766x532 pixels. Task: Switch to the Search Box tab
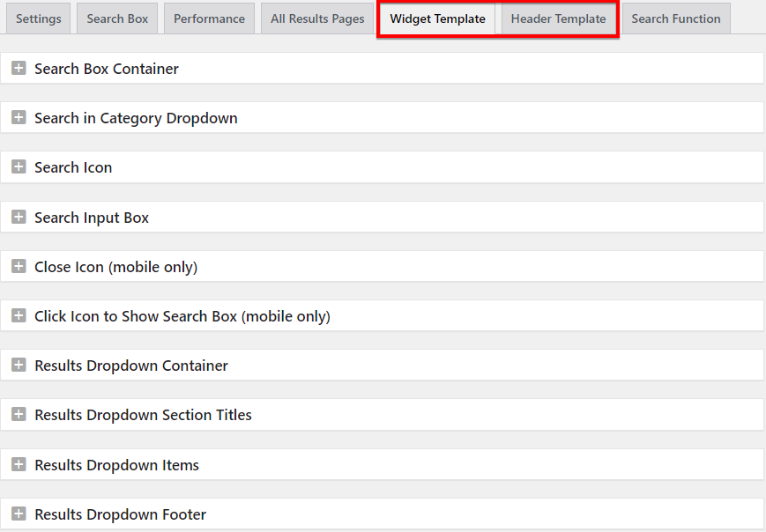tap(117, 18)
